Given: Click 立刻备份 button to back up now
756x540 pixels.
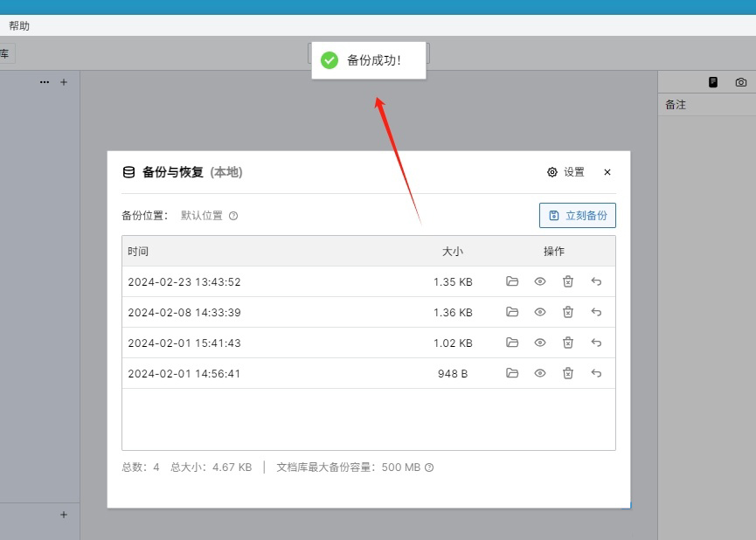Looking at the screenshot, I should [x=578, y=216].
